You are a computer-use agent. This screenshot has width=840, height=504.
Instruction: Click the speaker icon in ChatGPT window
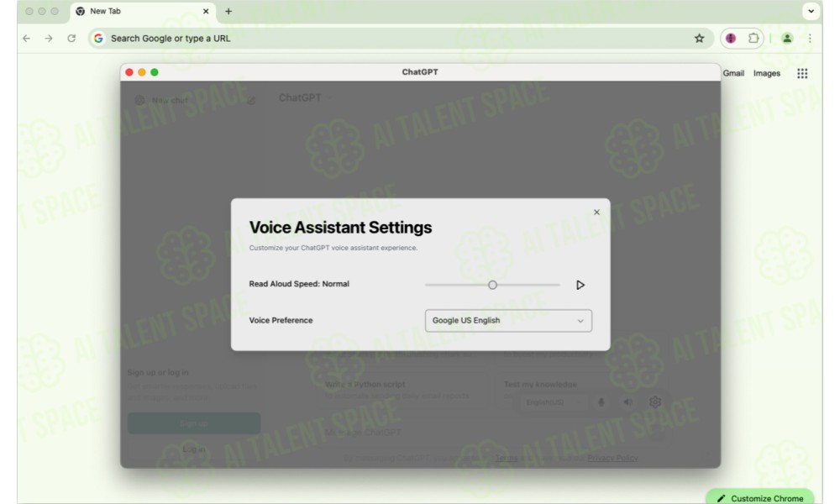click(627, 402)
